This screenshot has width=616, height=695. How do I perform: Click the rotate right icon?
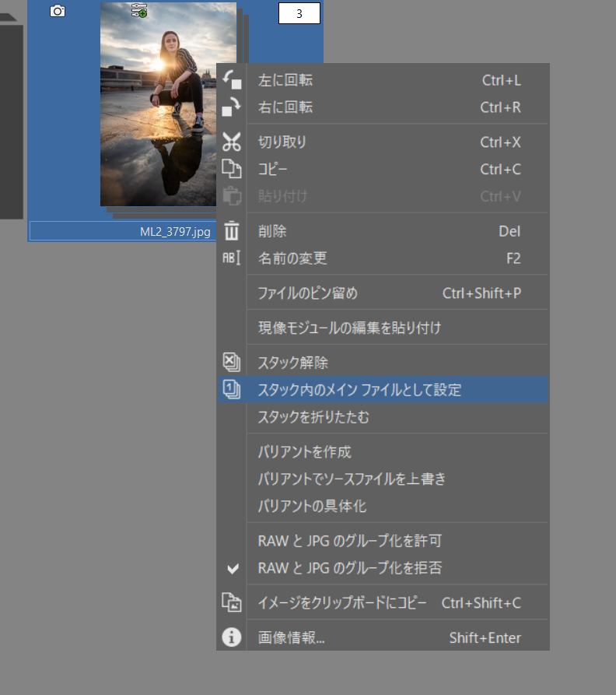pyautogui.click(x=232, y=107)
